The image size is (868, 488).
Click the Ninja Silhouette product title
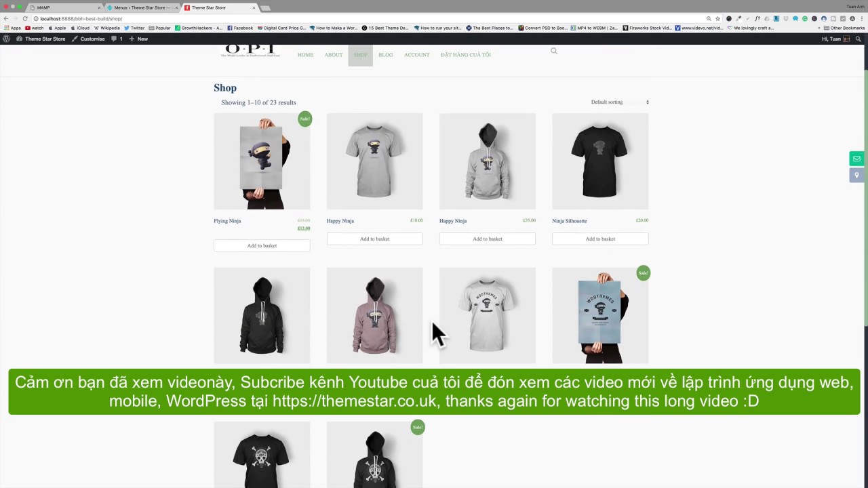point(570,221)
